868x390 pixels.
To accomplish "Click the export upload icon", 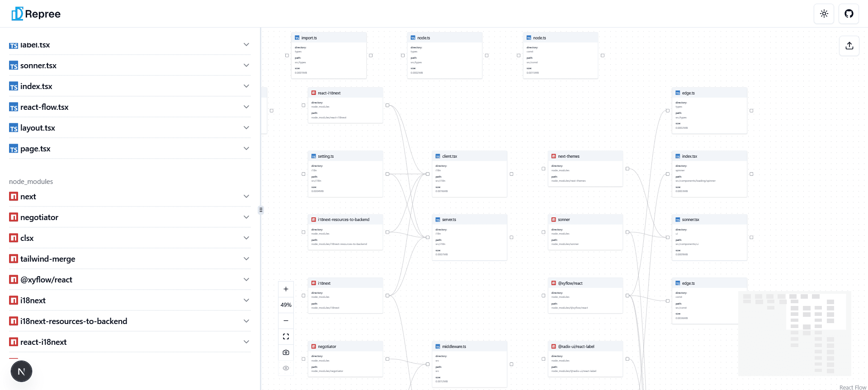I will click(x=849, y=46).
